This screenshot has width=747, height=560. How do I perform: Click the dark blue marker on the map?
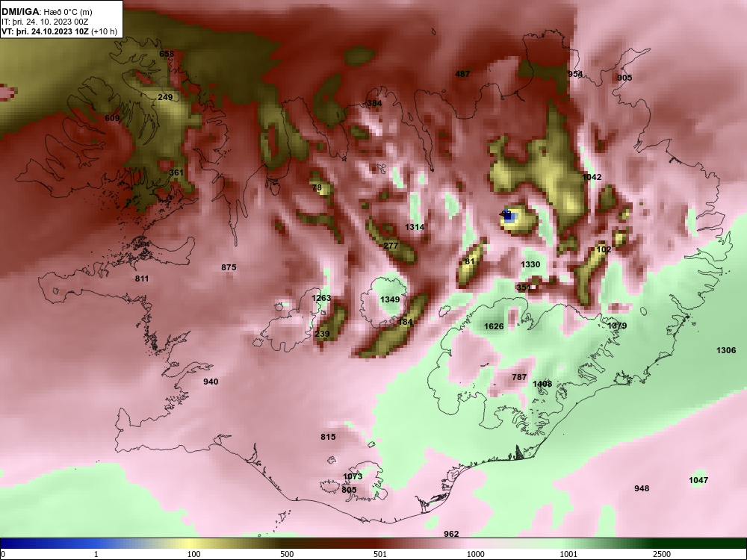click(508, 217)
